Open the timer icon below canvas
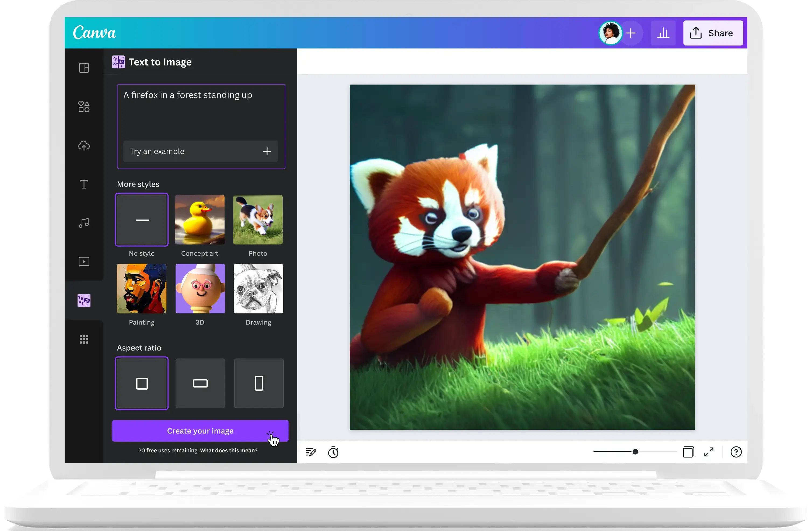812x531 pixels. click(x=333, y=452)
